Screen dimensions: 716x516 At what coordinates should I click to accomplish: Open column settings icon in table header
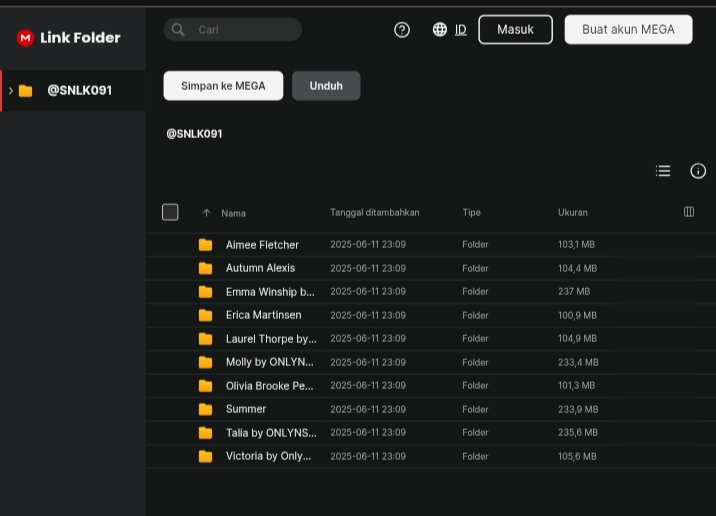(689, 212)
